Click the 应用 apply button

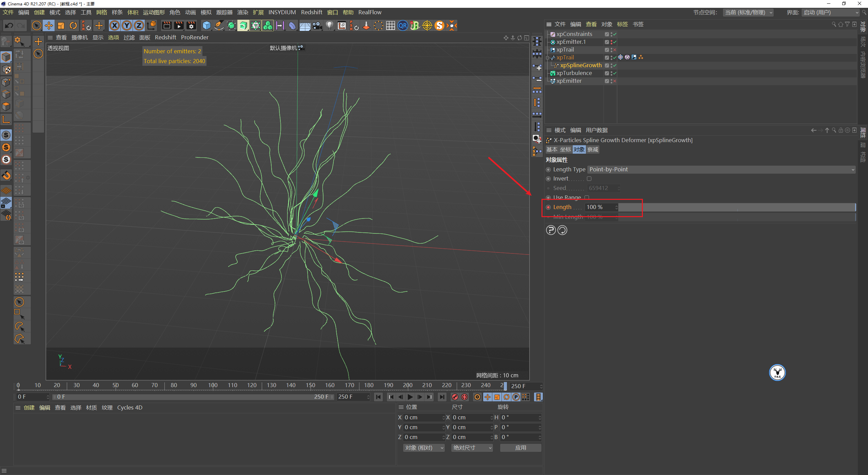pos(520,448)
